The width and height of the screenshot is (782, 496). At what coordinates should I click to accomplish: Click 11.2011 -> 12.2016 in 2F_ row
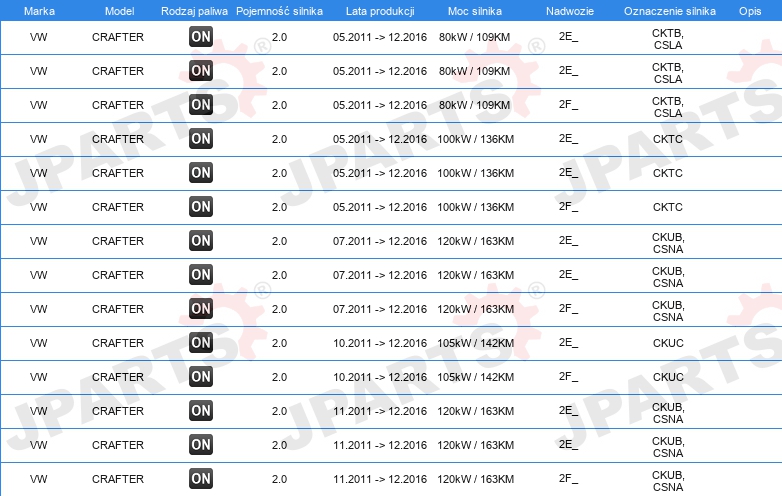(380, 479)
